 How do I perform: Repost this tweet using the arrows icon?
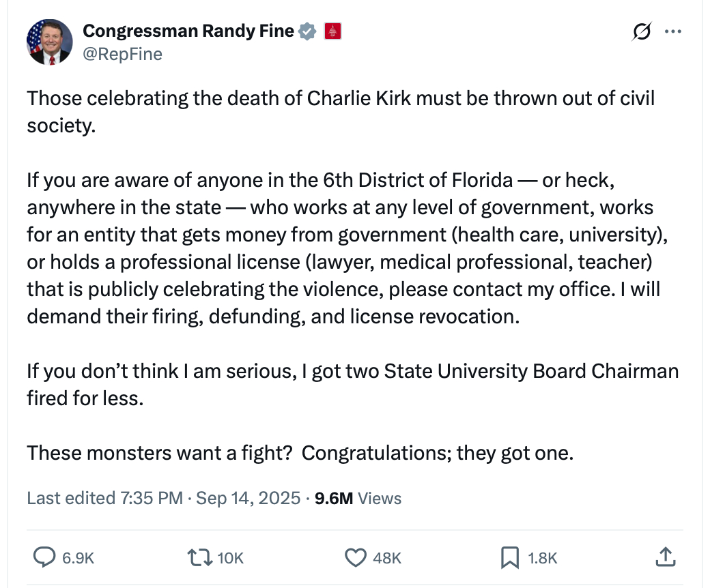(x=199, y=558)
